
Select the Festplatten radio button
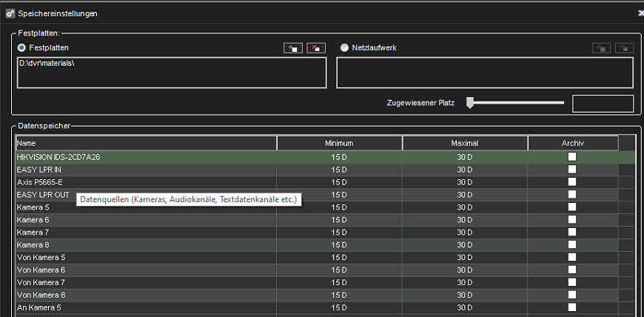tap(21, 47)
